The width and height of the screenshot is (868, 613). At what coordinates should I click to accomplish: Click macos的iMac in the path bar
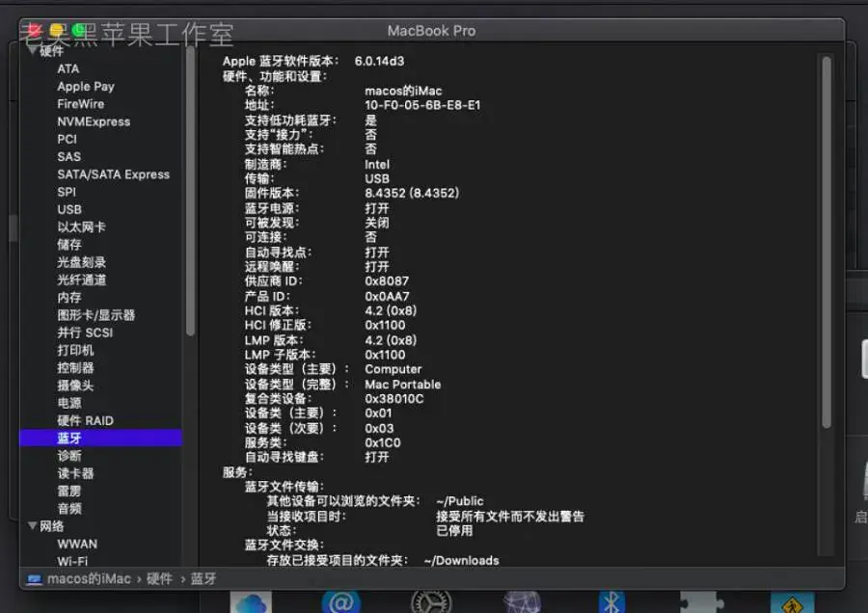click(89, 578)
